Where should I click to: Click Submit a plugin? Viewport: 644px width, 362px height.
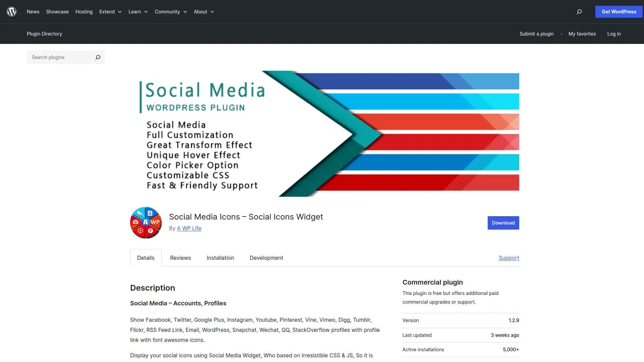pos(536,34)
